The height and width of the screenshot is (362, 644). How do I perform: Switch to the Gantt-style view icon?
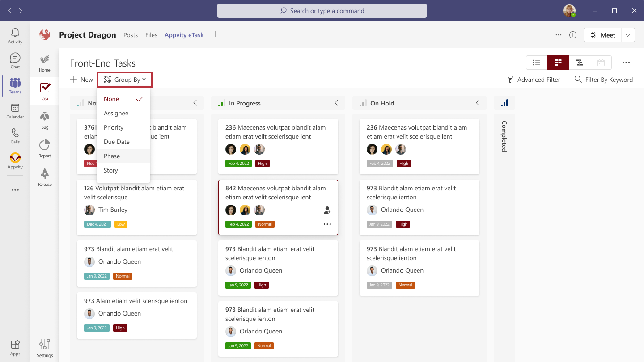coord(580,63)
